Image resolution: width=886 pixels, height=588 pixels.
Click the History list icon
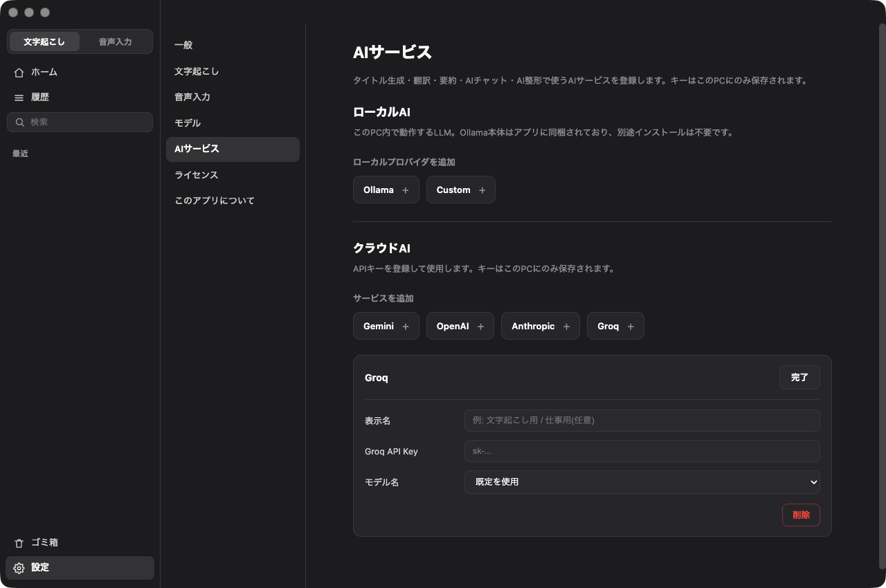click(19, 98)
